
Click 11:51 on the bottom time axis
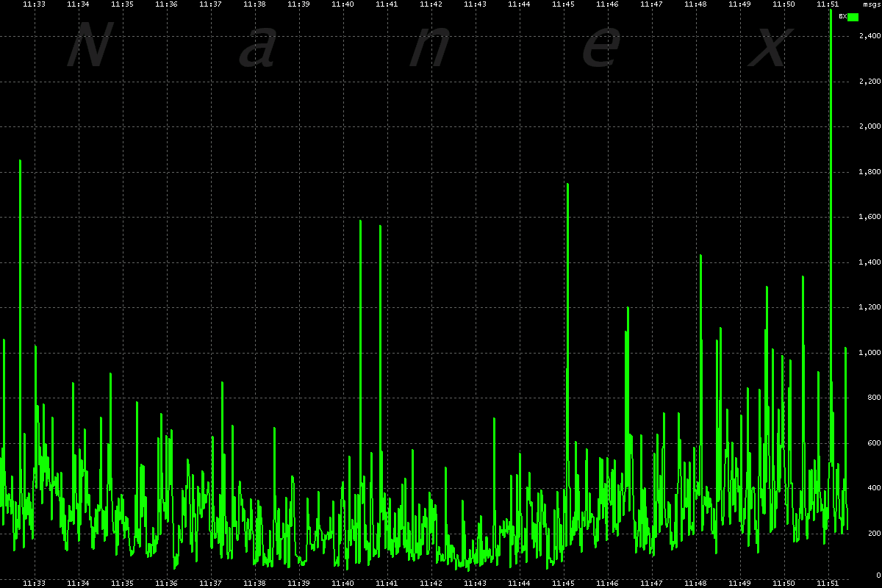click(828, 583)
